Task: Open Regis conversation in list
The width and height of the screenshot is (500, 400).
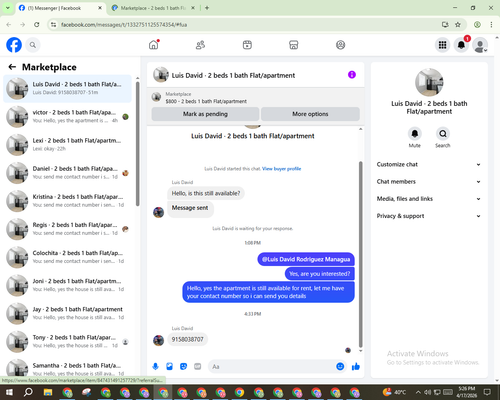Action: click(68, 229)
